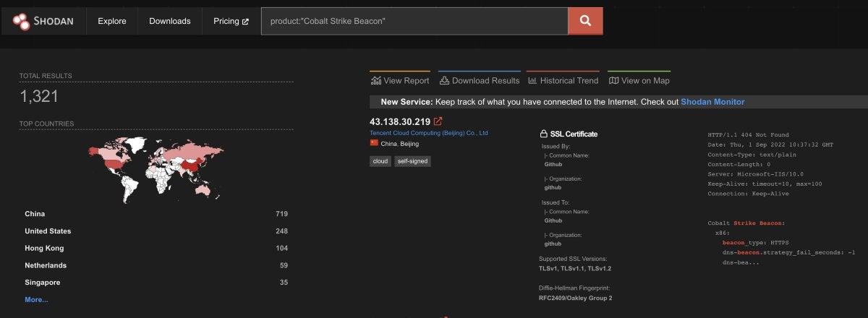Click the 59 count beside Netherlands
Image resolution: width=868 pixels, height=318 pixels.
tap(284, 265)
